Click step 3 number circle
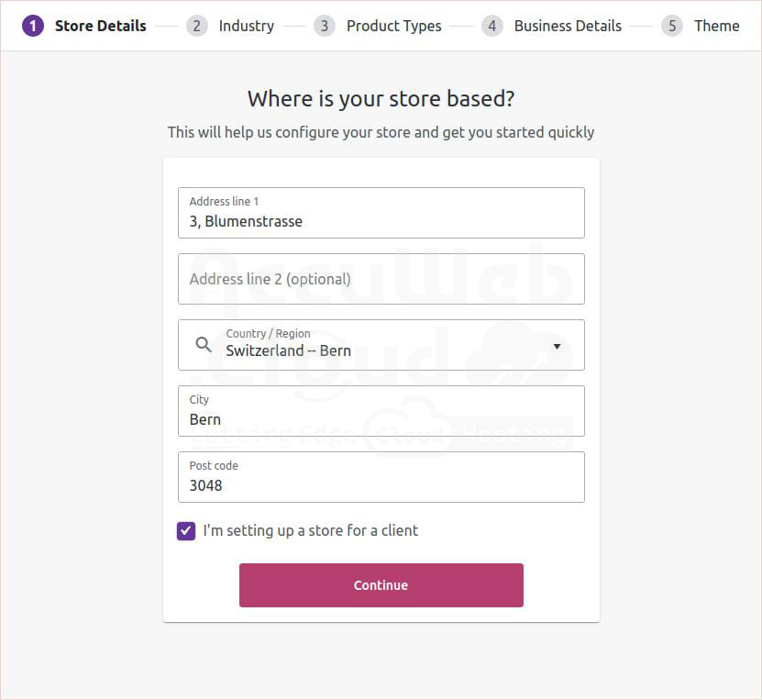Viewport: 762px width, 700px height. pos(324,26)
